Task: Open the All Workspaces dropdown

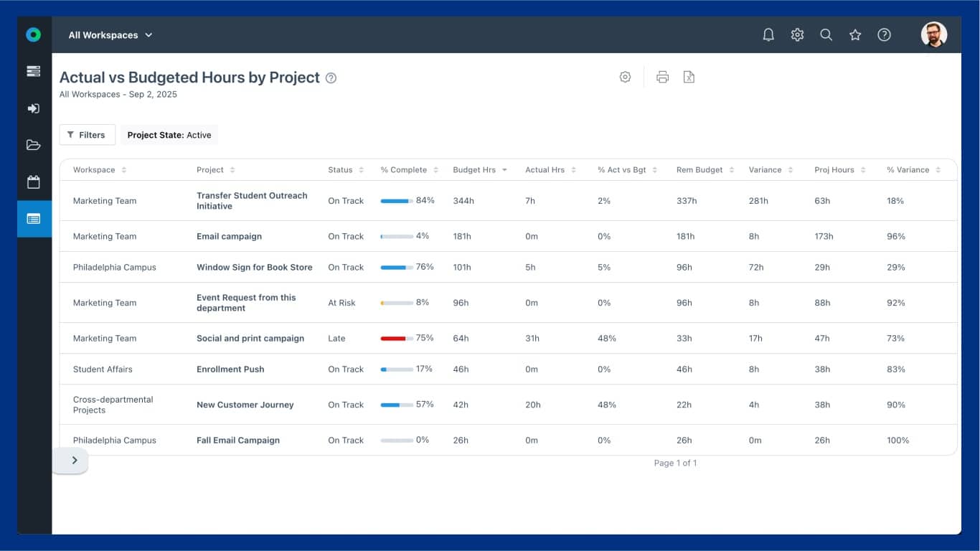Action: coord(110,35)
